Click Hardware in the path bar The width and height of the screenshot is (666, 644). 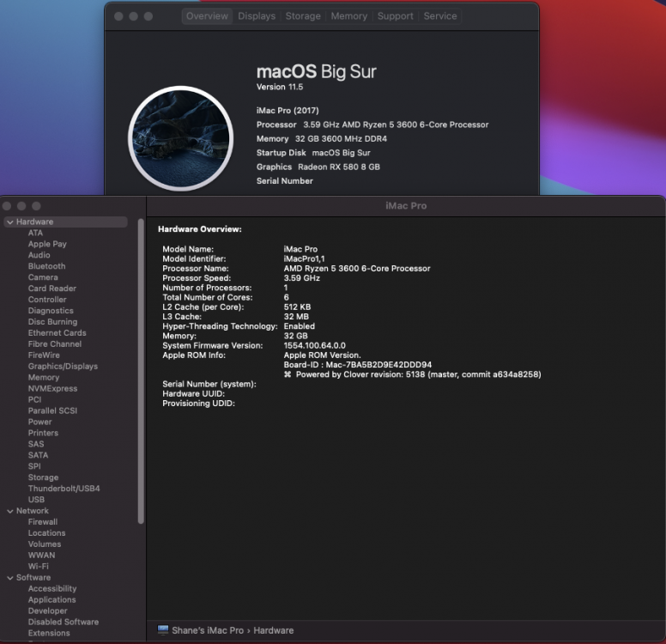coord(274,630)
